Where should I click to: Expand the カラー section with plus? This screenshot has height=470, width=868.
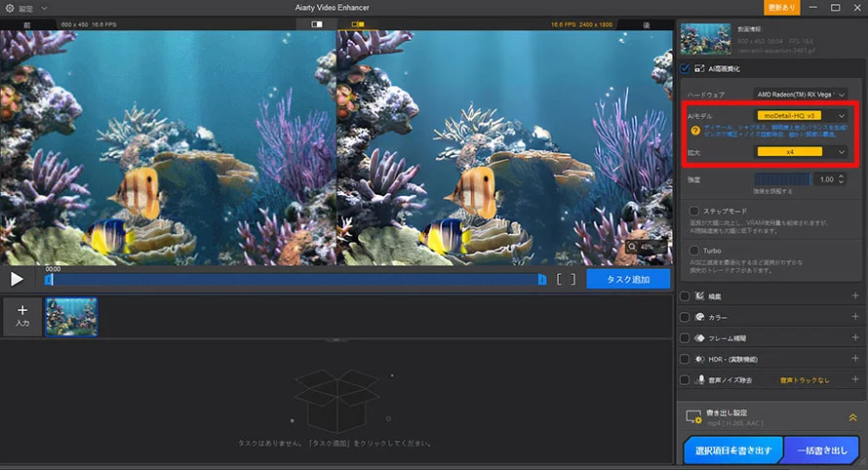pos(854,317)
